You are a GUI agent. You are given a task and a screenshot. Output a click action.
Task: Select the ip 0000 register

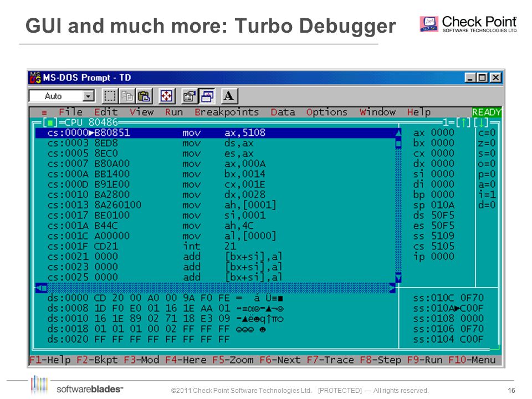[433, 257]
